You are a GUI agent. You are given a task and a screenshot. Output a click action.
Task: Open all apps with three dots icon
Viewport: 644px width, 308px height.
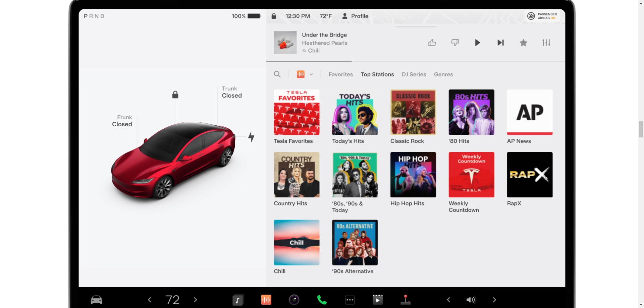pos(350,300)
